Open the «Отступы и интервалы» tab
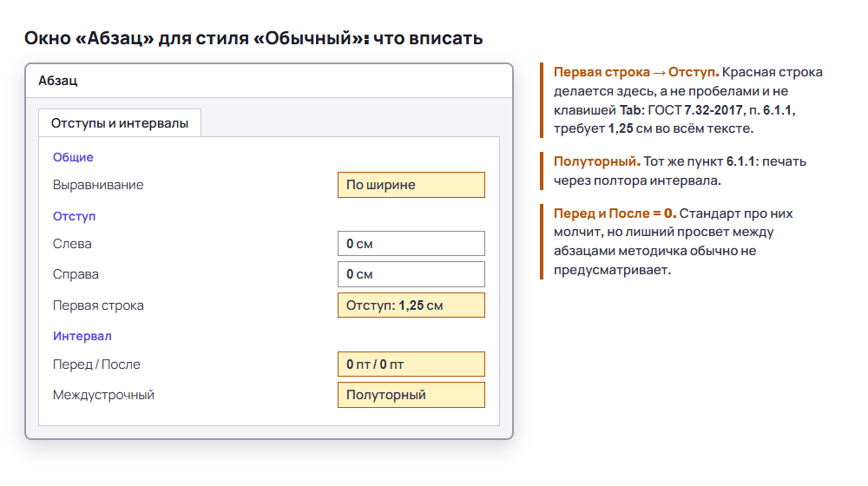Image resolution: width=868 pixels, height=486 pixels. point(120,123)
